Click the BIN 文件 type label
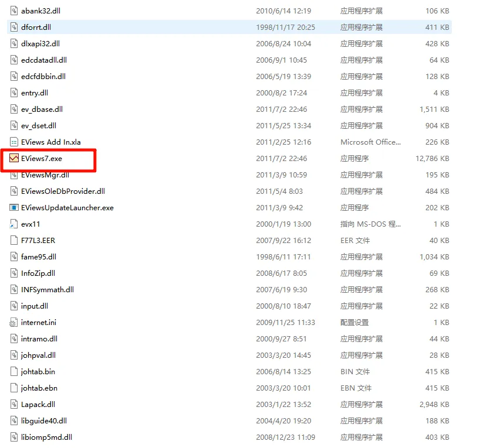This screenshot has width=477, height=448. click(x=355, y=372)
